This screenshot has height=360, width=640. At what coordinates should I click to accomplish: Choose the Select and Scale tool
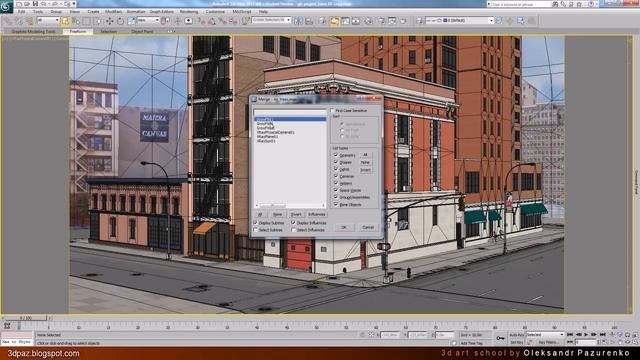pos(131,21)
